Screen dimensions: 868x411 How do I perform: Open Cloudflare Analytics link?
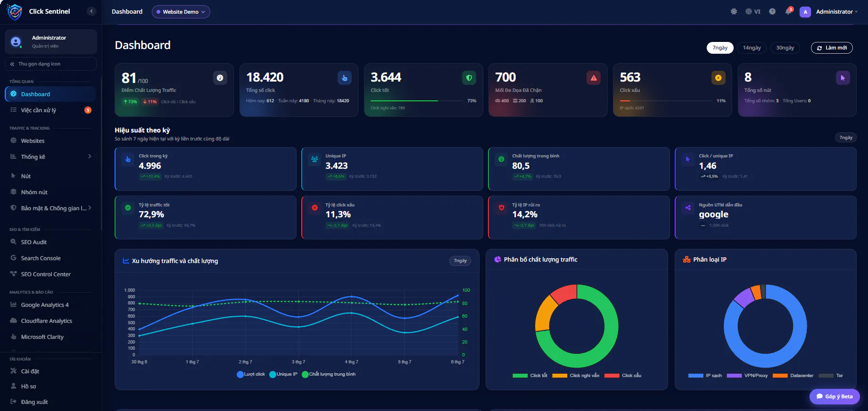click(x=51, y=321)
